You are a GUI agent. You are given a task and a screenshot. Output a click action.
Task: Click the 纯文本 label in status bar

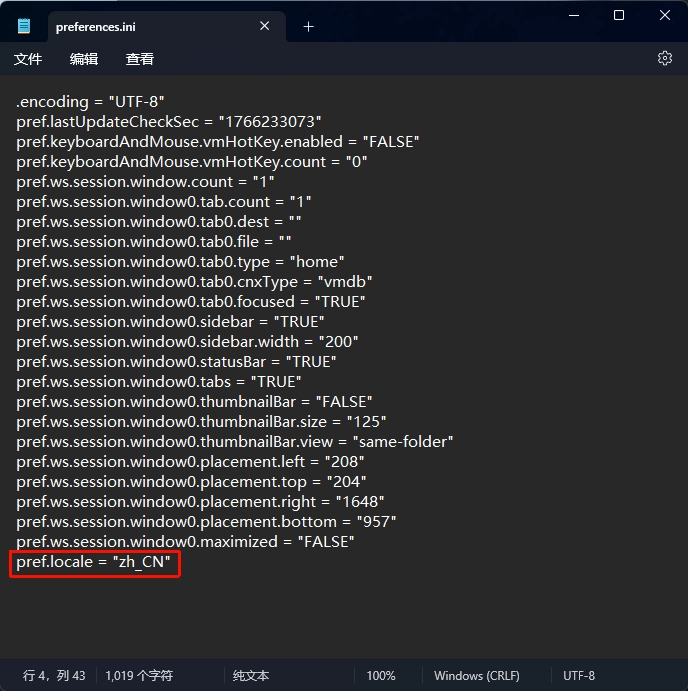251,676
